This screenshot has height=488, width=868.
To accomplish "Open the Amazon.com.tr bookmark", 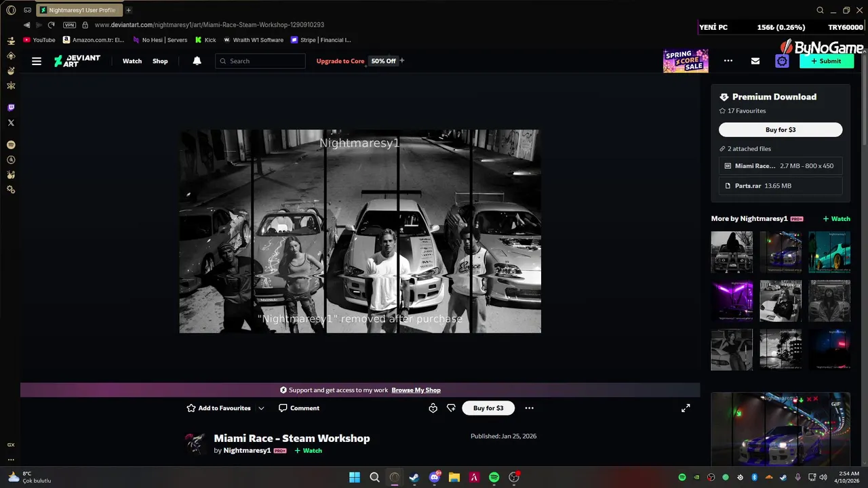I will point(94,40).
